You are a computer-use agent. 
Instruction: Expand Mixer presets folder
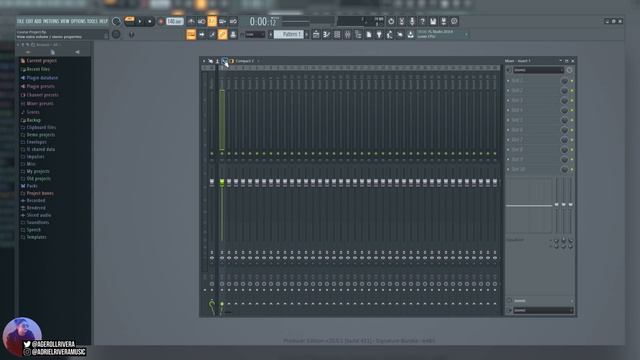pos(37,104)
